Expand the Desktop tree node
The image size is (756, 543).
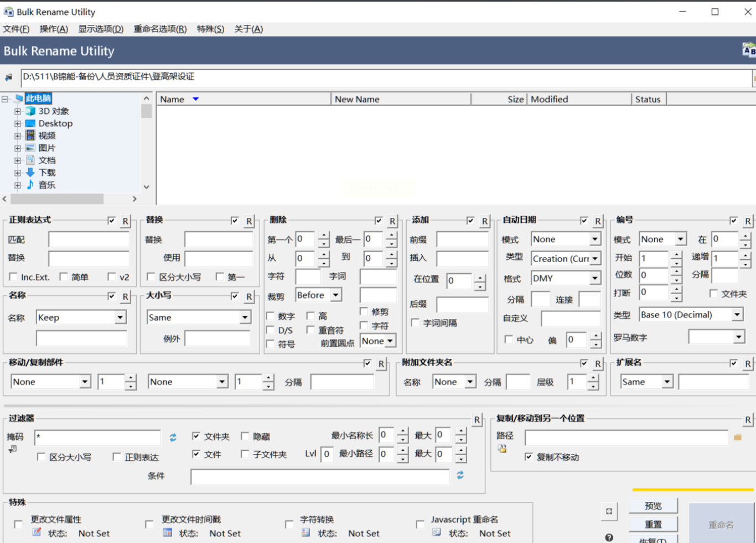(18, 124)
